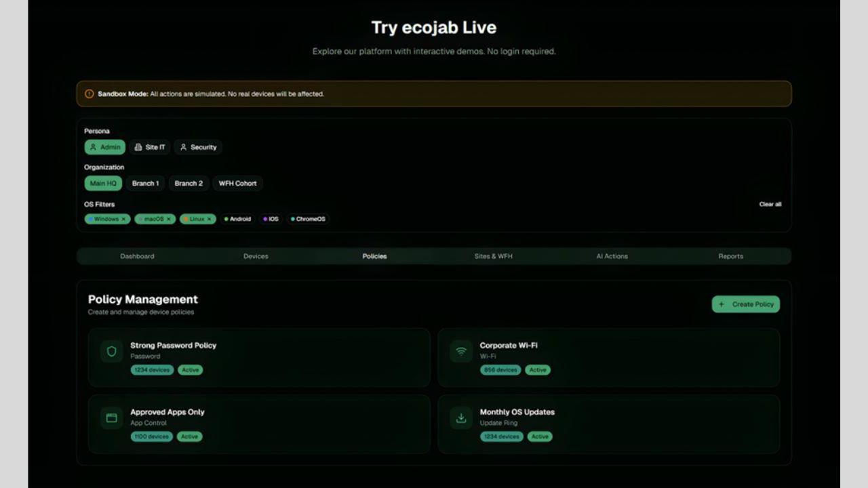Click Clear all filters link

pos(770,204)
